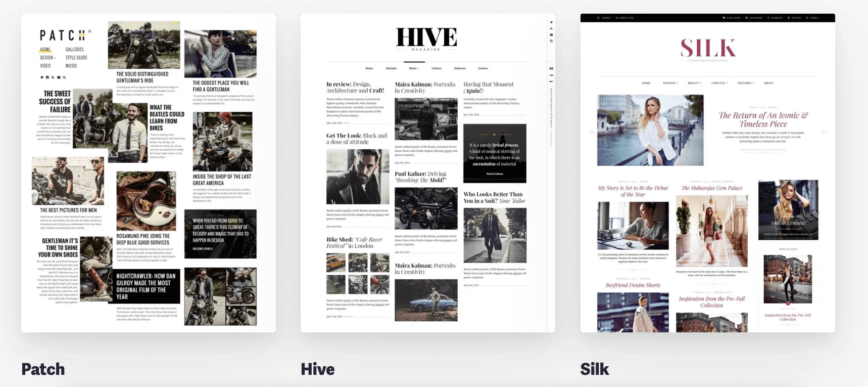Click Newsletter in Silk black top bar
Image resolution: width=868 pixels, height=387 pixels.
click(624, 18)
